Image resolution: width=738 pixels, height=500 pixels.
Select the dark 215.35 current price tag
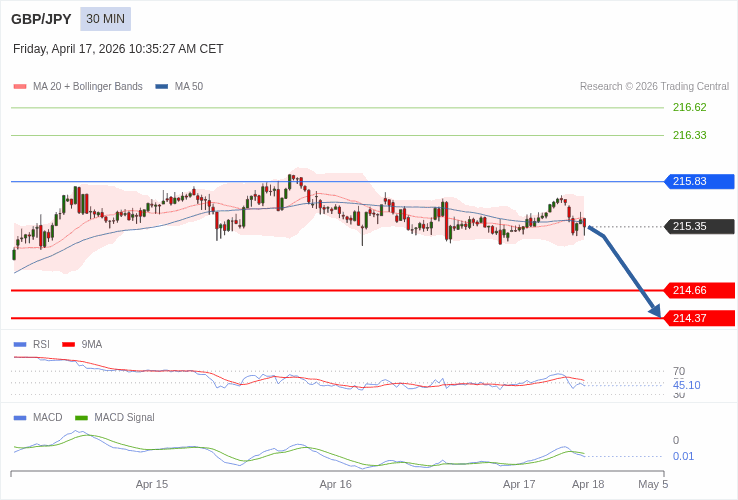pos(699,226)
